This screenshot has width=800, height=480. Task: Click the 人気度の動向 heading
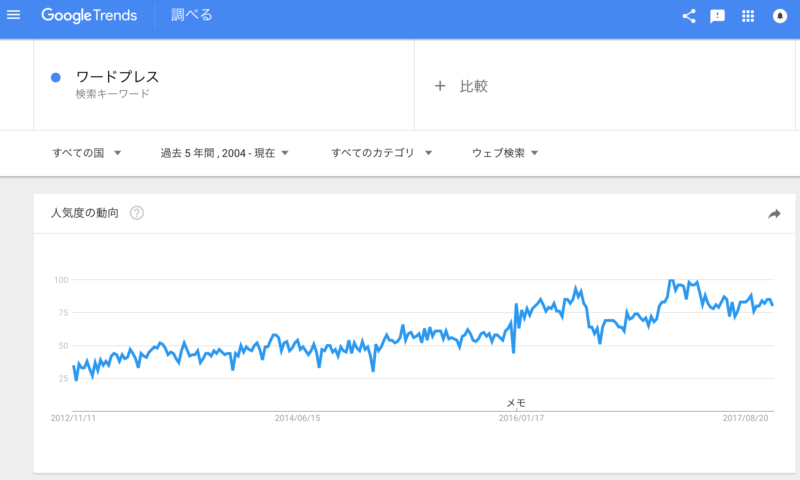[85, 213]
